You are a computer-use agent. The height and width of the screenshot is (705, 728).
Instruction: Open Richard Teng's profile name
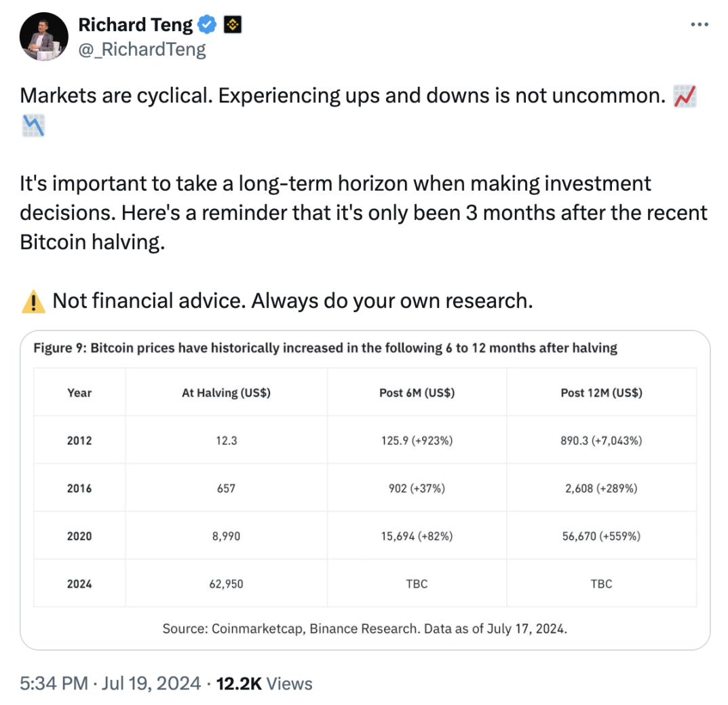[x=135, y=24]
